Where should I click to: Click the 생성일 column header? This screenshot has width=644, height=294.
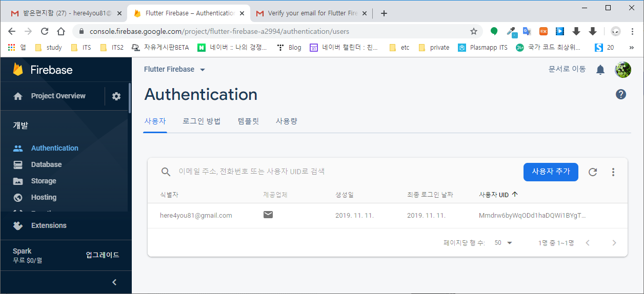(345, 195)
